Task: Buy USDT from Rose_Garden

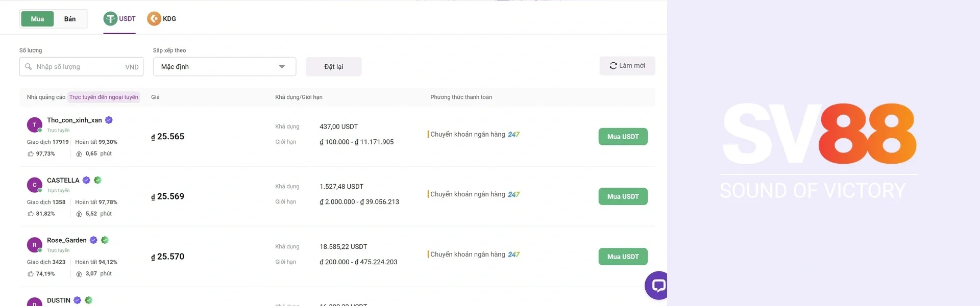Action: (623, 257)
